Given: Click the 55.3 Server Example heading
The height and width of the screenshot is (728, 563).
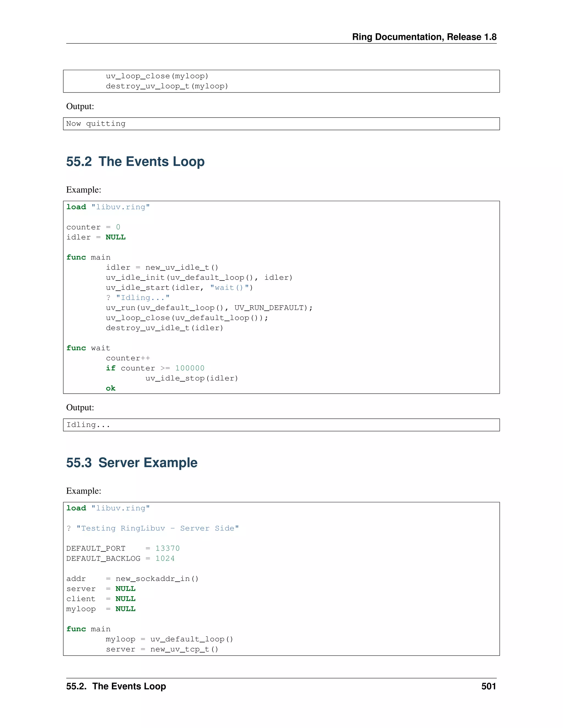Looking at the screenshot, I should [131, 463].
